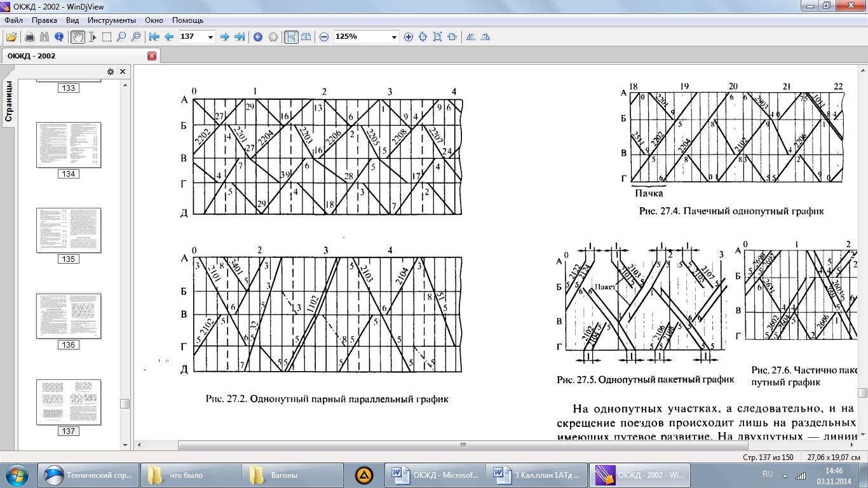Open the Вид menu
868x488 pixels.
(x=72, y=20)
